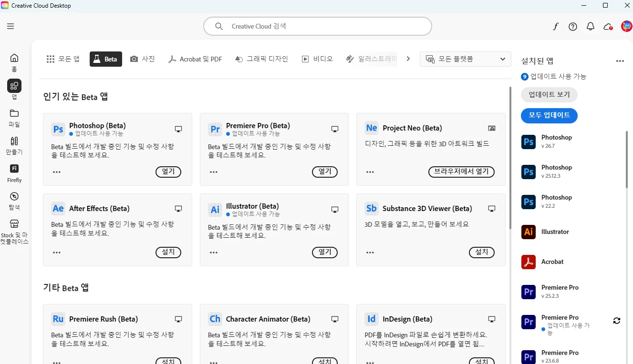Image resolution: width=633 pixels, height=364 pixels.
Task: Open more options for Photoshop (Beta)
Action: (x=57, y=172)
